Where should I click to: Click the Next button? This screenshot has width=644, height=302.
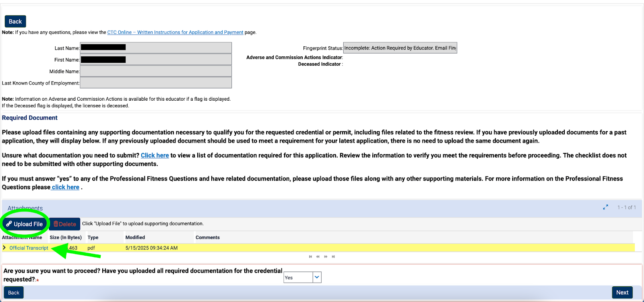(x=622, y=293)
